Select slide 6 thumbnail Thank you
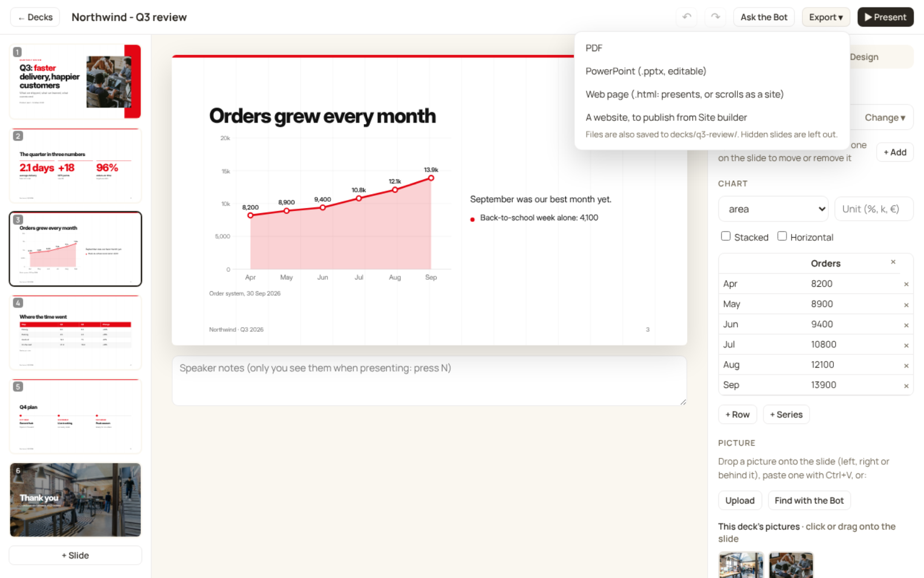Image resolution: width=924 pixels, height=578 pixels. click(x=75, y=499)
